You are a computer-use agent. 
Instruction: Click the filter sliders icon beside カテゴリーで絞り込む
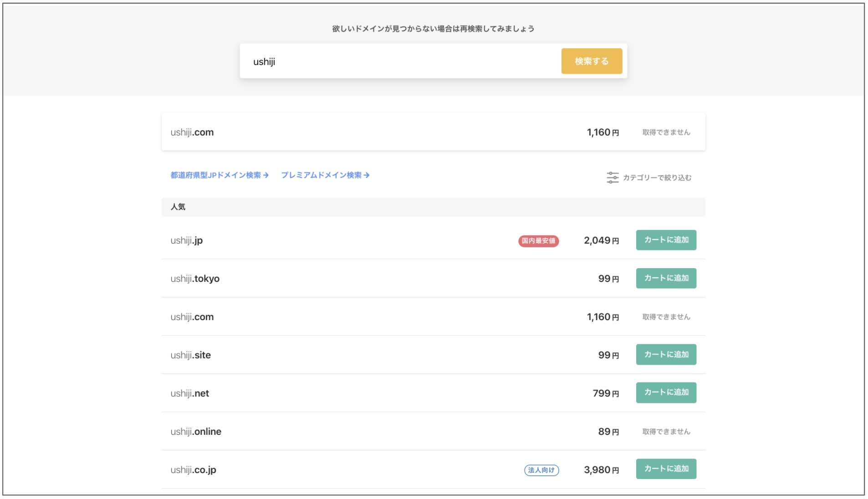click(613, 178)
